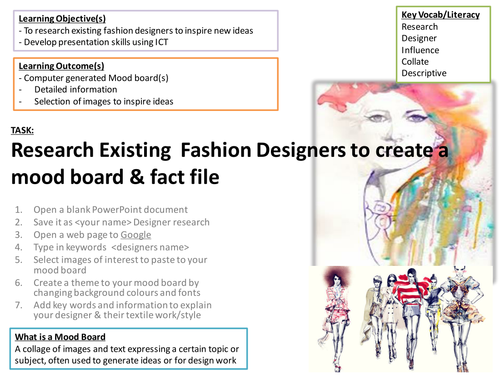Select the watercolor woman portrait image
This screenshot has height=375, width=500.
pos(403,173)
